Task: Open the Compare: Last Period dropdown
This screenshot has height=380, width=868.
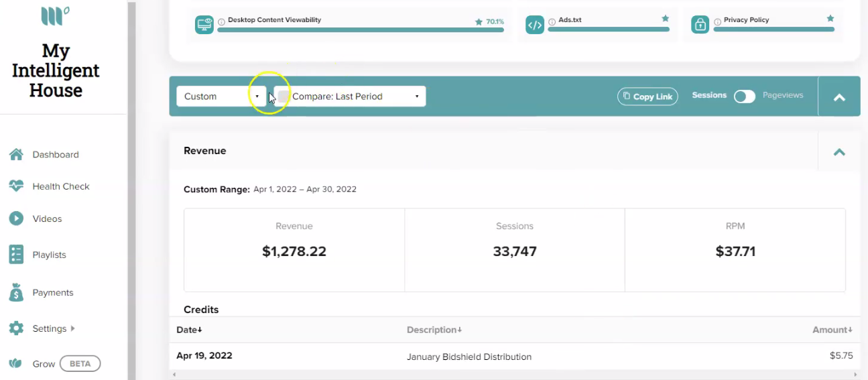Action: point(349,97)
